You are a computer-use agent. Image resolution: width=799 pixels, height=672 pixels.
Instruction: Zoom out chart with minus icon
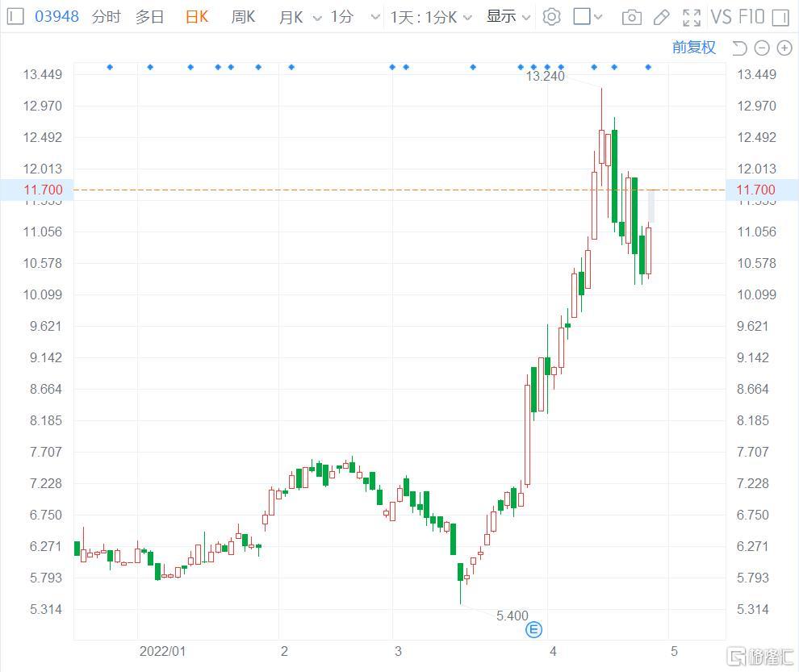(x=762, y=48)
